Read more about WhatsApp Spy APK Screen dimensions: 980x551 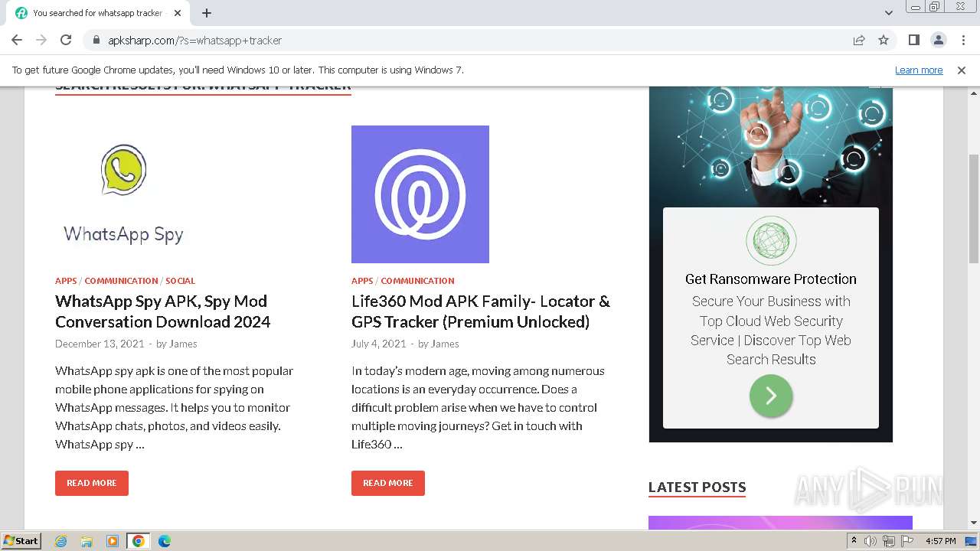click(92, 483)
